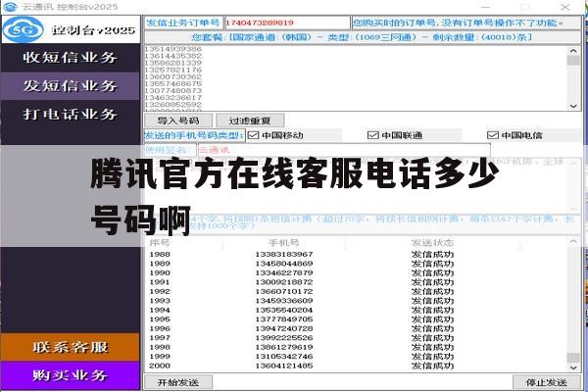
Task: Click 发信成功 status of row 1999
Action: pyautogui.click(x=432, y=357)
